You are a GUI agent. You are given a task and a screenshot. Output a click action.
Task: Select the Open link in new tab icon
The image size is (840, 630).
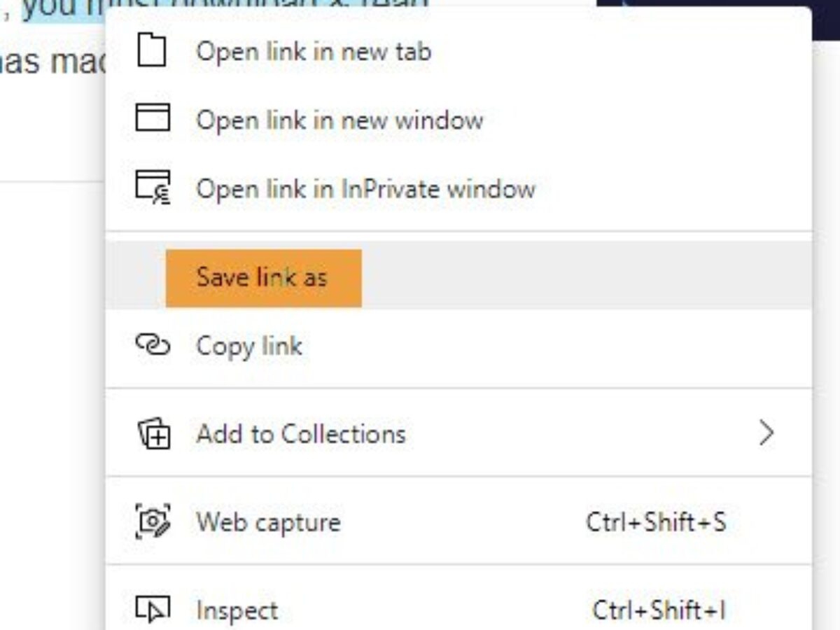point(151,50)
